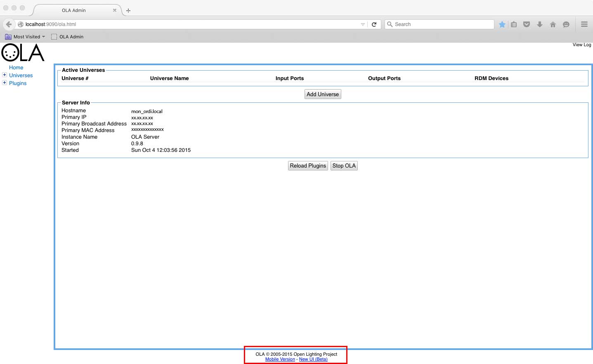The image size is (593, 364).
Task: Click inside the browser Search field
Action: [442, 24]
